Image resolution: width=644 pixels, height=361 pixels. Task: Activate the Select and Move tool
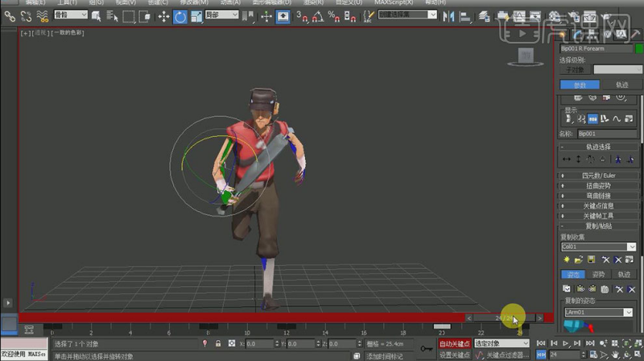[164, 16]
